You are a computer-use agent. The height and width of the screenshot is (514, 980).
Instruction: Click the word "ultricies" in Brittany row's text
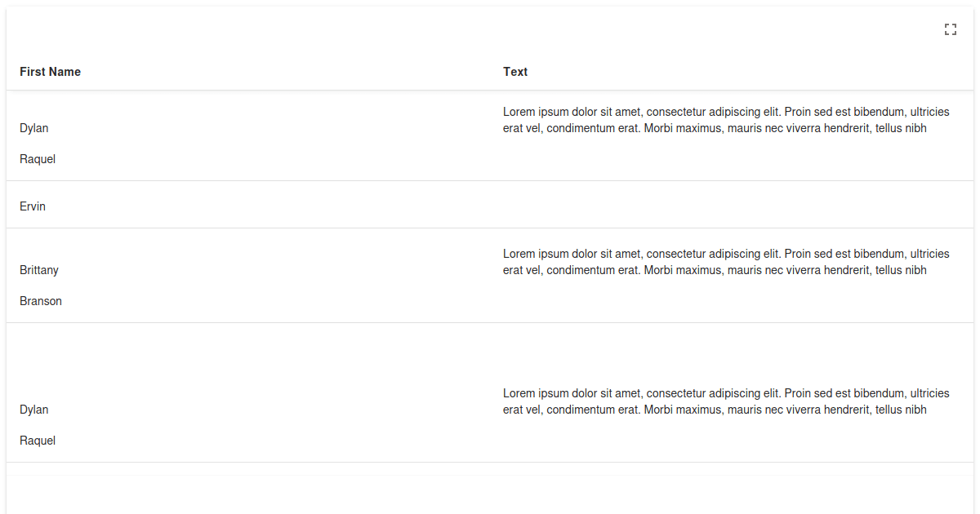tap(929, 254)
